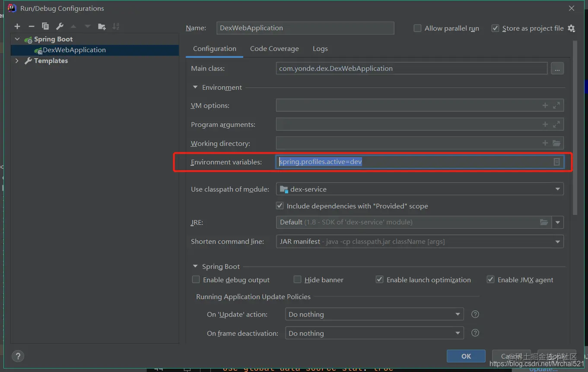Create a new folder for configurations
This screenshot has width=588, height=372.
(x=102, y=26)
